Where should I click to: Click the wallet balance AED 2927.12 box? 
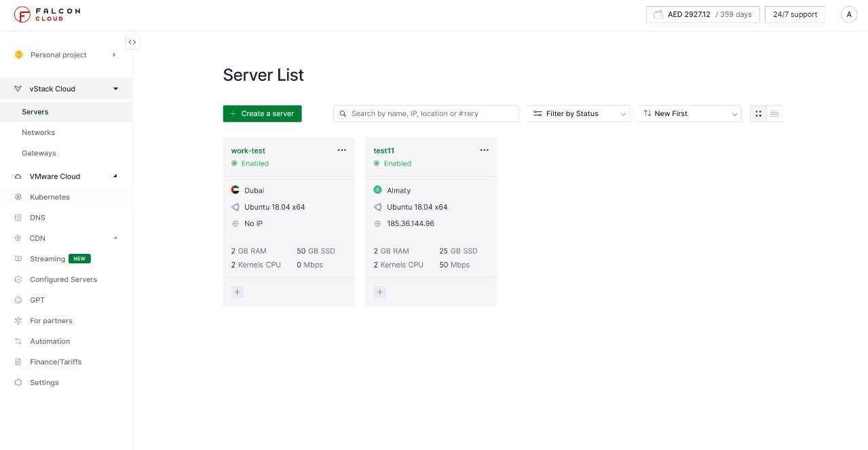(702, 14)
